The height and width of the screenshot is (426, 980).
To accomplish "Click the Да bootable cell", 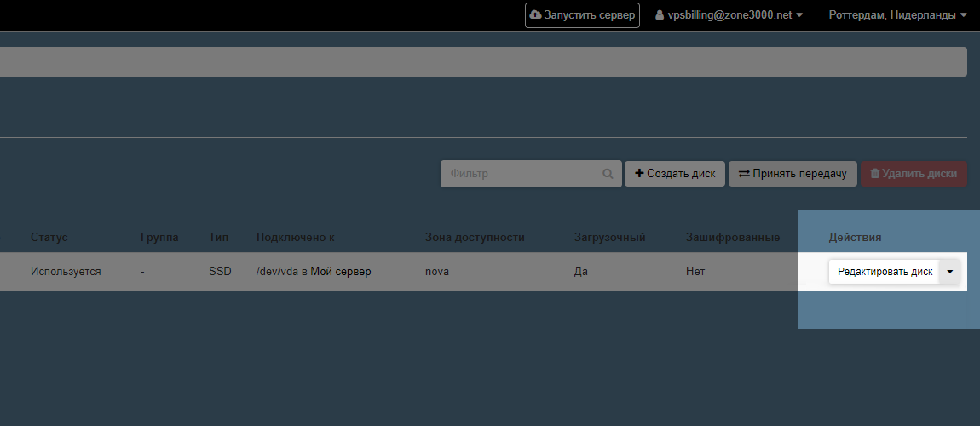I will click(580, 272).
